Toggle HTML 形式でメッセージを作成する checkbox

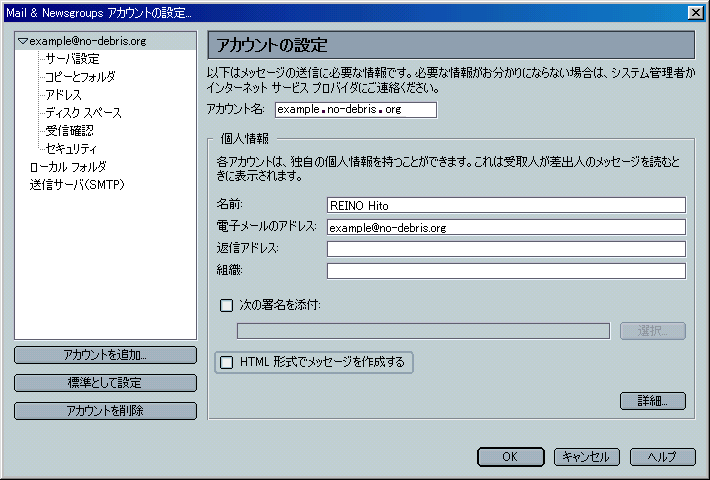(226, 362)
